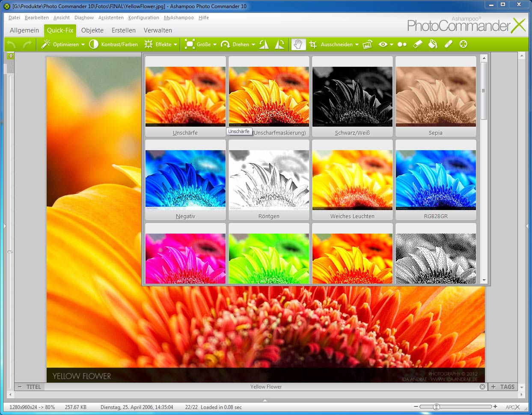
Task: Click the crop icon beside Ausschneiden
Action: [313, 44]
